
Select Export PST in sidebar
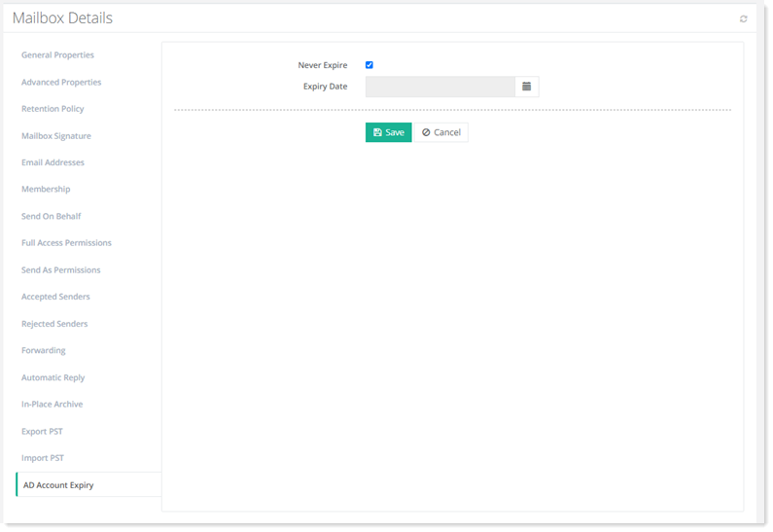coord(42,431)
